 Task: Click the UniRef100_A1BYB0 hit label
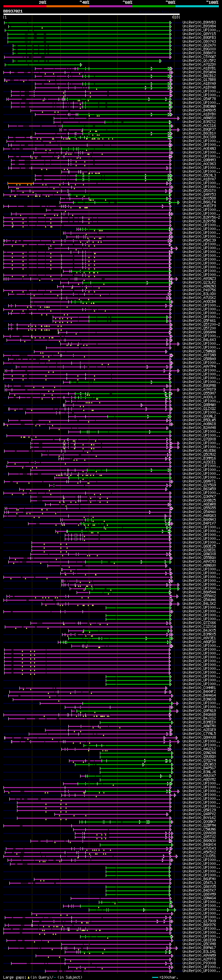199,114
